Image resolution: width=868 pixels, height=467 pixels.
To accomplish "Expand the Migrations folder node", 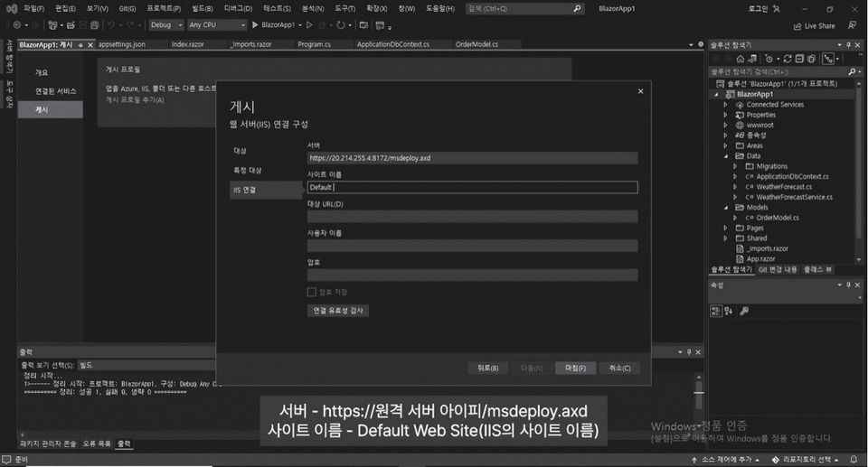I will [736, 166].
